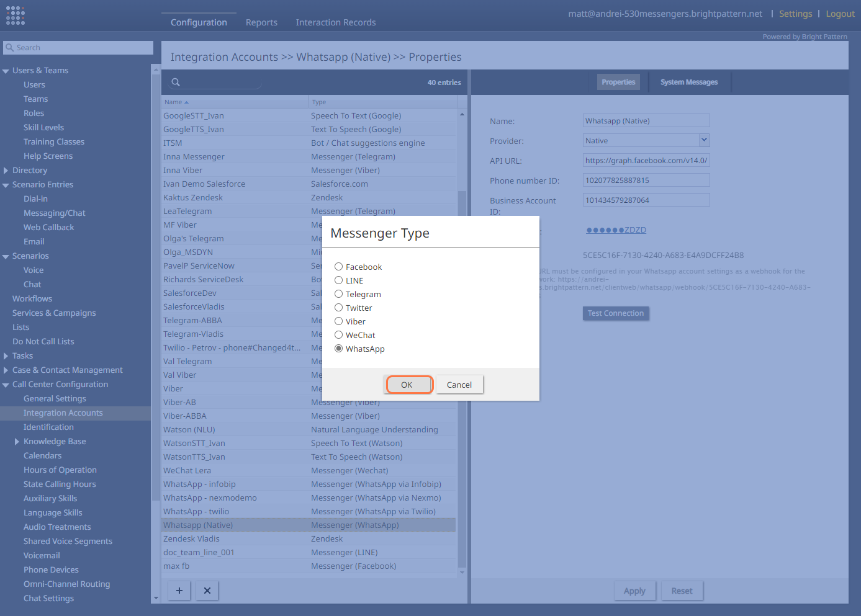Screen dimensions: 861x616
Task: Click the magnifier icon in sidebar search
Action: 9,48
